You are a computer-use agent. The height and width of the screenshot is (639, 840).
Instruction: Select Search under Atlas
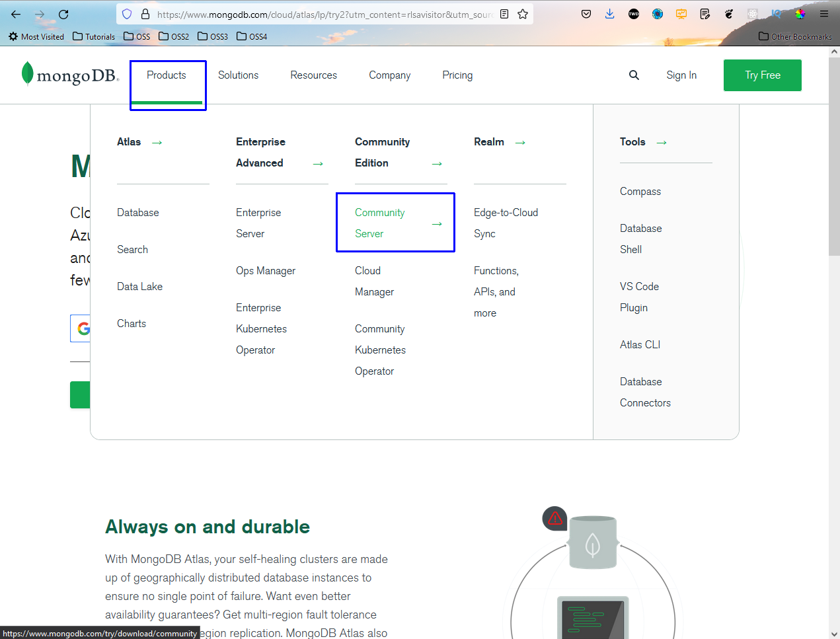click(x=132, y=250)
